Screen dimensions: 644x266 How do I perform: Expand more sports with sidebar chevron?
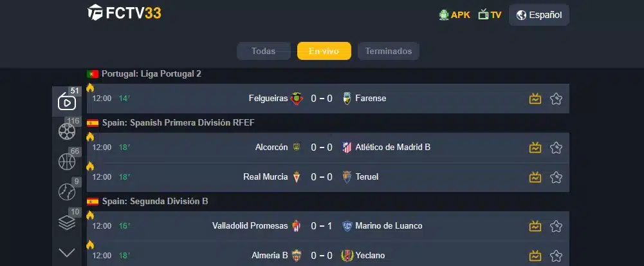coord(67,252)
